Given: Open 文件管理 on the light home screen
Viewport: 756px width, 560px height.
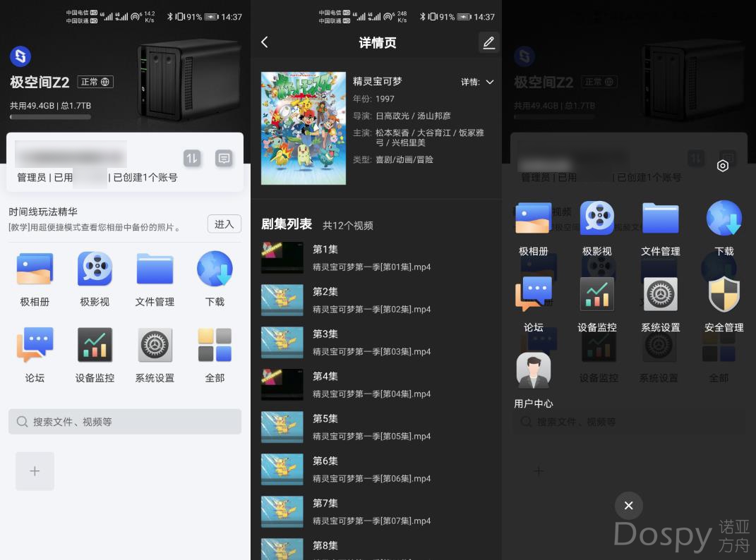Looking at the screenshot, I should point(155,269).
